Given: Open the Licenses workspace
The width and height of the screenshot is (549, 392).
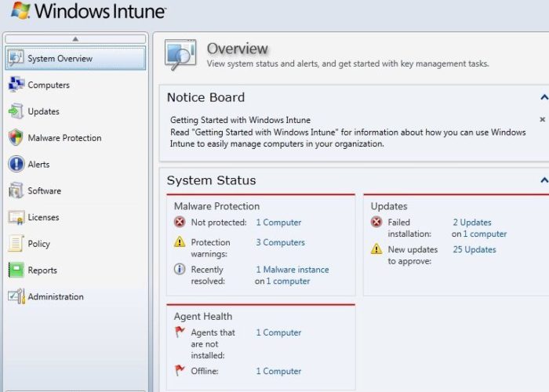Looking at the screenshot, I should point(75,217).
